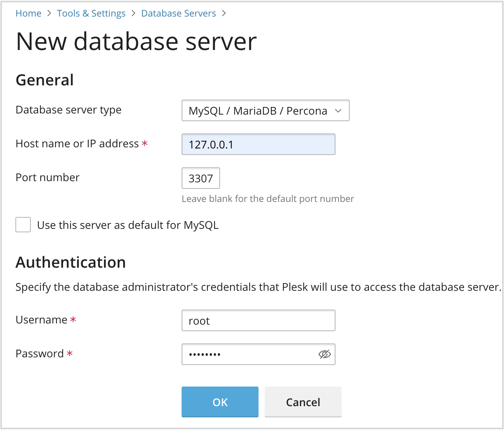Click the chevron separator after Home

coord(49,13)
